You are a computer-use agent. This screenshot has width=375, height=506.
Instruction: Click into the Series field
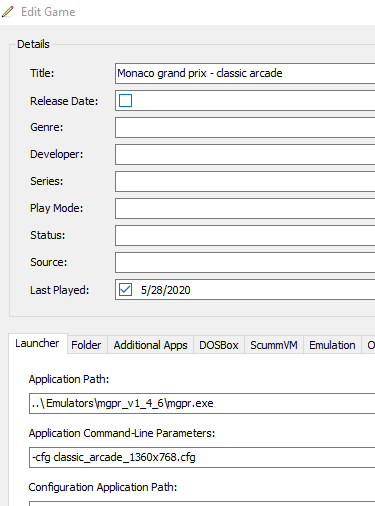[245, 181]
